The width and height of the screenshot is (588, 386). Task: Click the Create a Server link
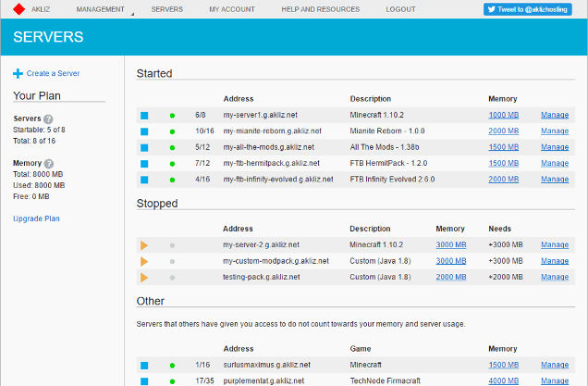tap(52, 73)
